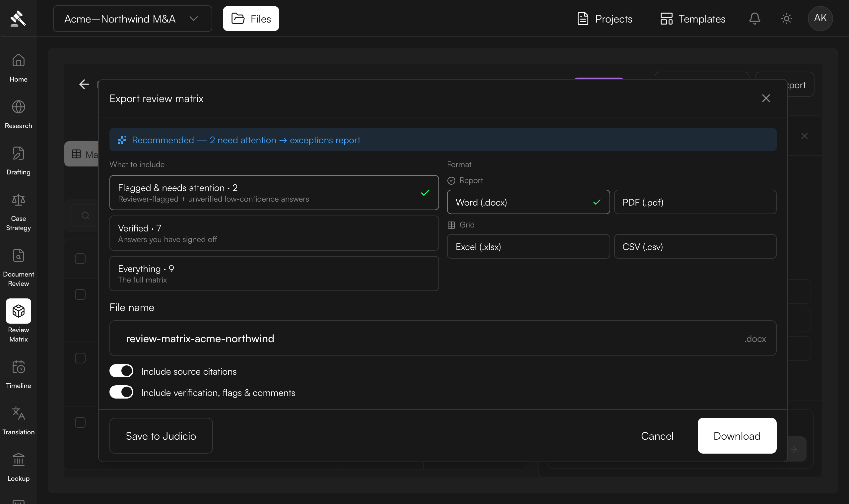Screen dimensions: 849x504
Task: Toggle light/dark theme sun icon
Action: click(787, 18)
